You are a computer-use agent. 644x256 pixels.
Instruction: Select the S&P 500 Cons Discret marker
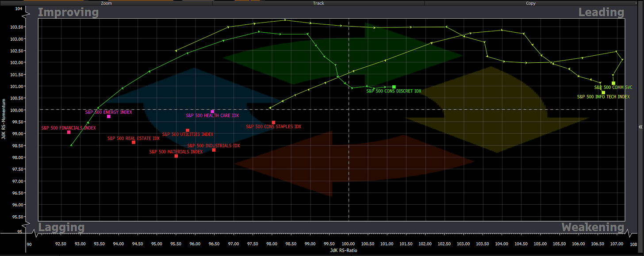(394, 87)
